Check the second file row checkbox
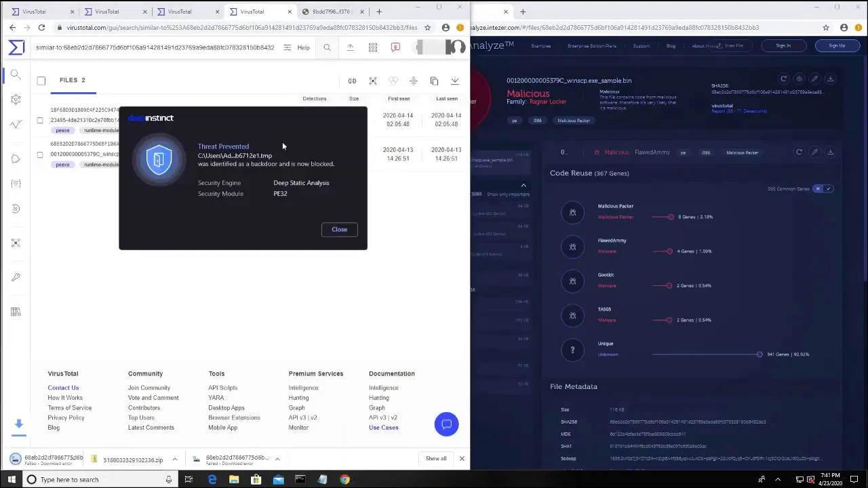Viewport: 868px width, 488px height. tap(39, 155)
